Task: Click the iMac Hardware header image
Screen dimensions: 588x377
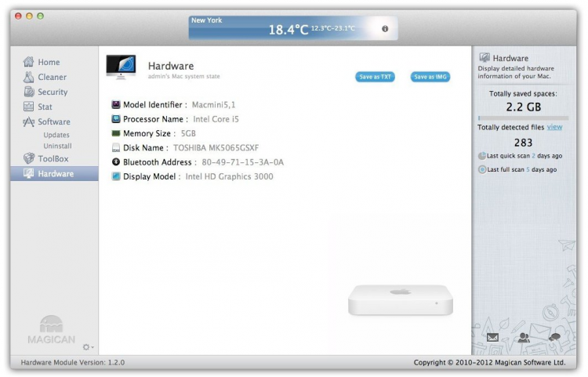Action: pyautogui.click(x=121, y=67)
